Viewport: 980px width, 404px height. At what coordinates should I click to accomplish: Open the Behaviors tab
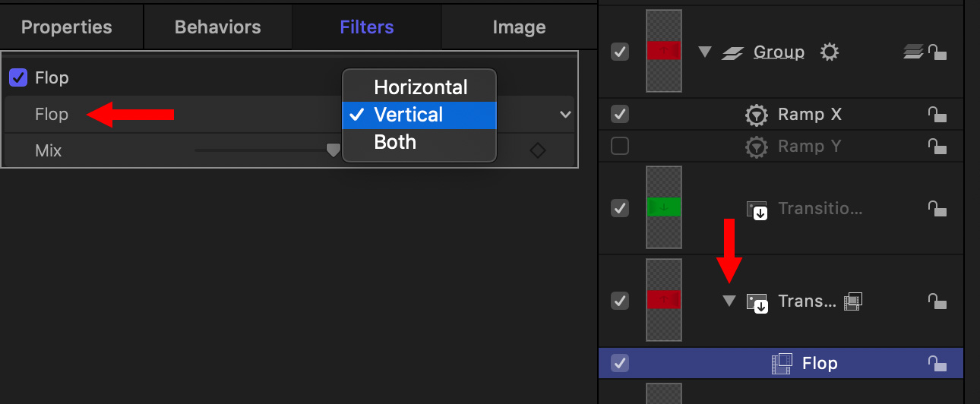218,27
